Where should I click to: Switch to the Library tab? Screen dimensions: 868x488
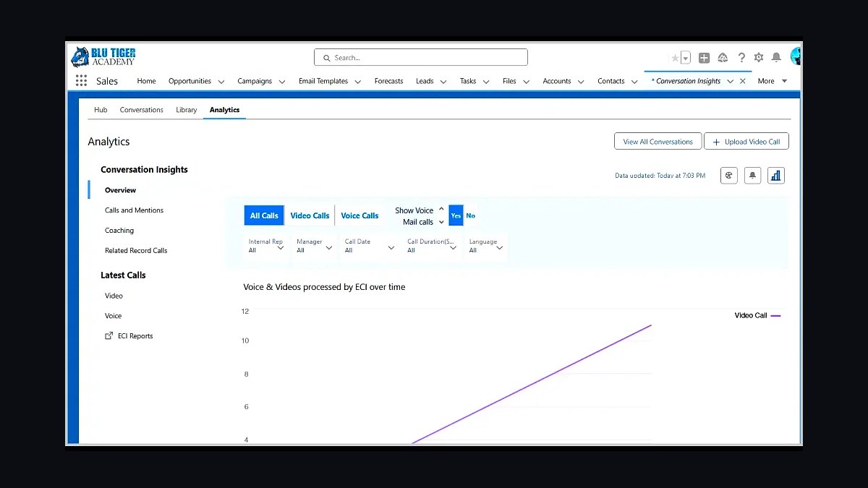187,110
